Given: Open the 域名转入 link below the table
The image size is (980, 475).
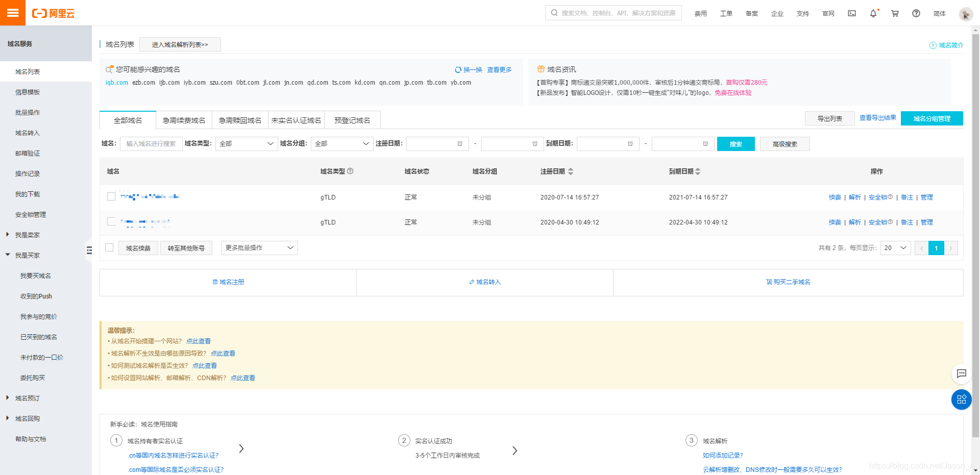Looking at the screenshot, I should point(485,282).
